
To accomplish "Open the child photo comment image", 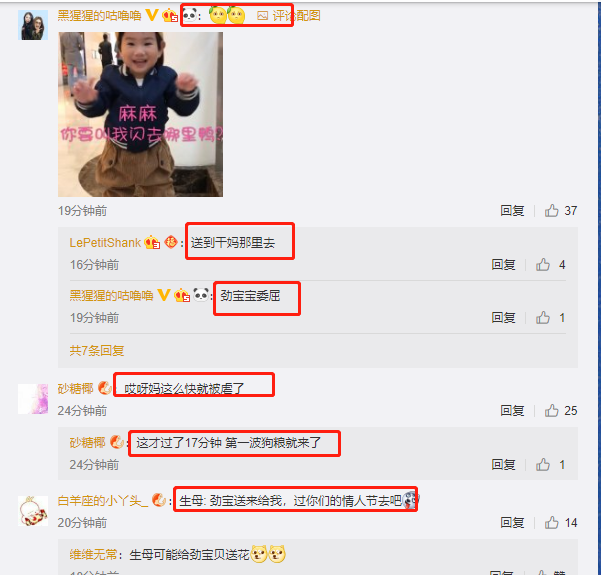I will (140, 114).
